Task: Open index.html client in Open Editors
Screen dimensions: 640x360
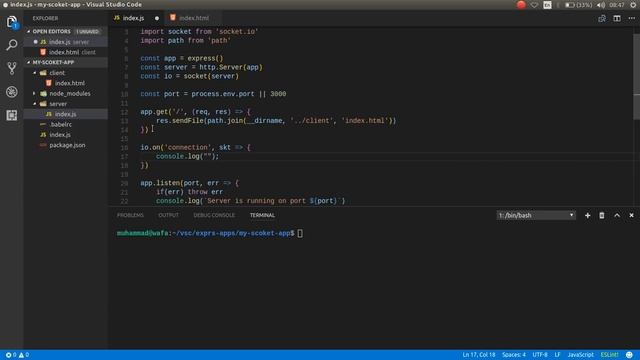Action: pos(66,52)
